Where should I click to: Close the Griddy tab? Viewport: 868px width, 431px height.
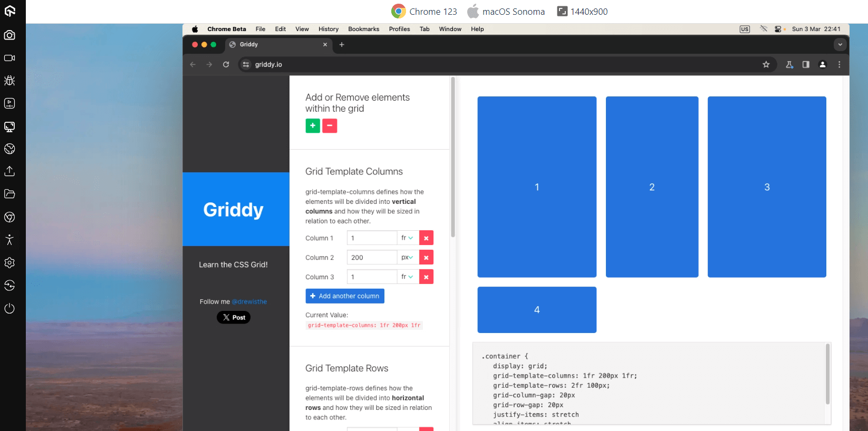[325, 45]
